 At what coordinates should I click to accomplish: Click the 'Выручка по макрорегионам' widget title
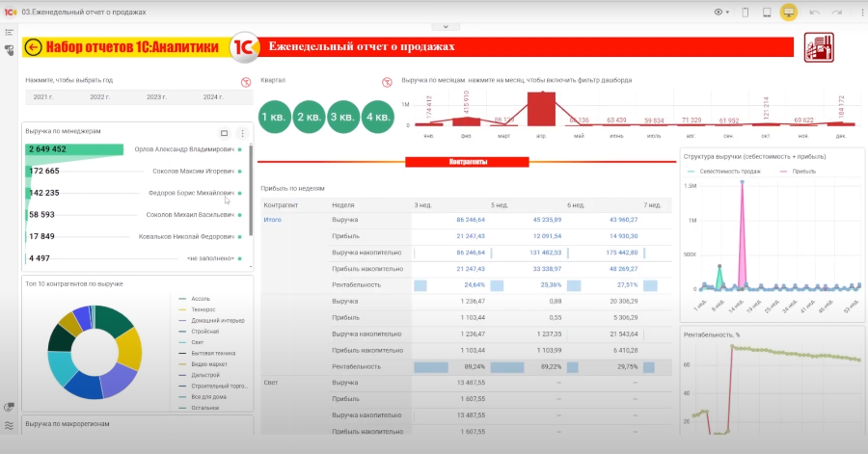(x=68, y=424)
